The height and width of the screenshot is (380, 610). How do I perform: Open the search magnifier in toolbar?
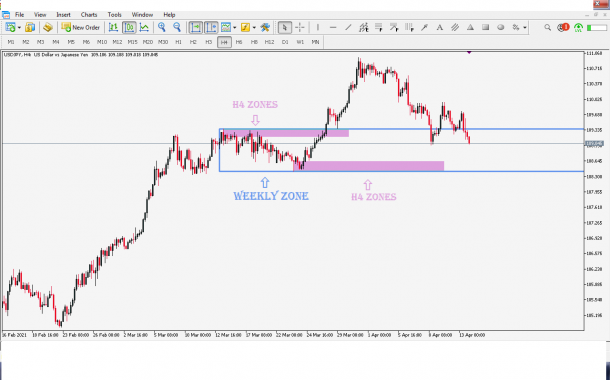[547, 28]
